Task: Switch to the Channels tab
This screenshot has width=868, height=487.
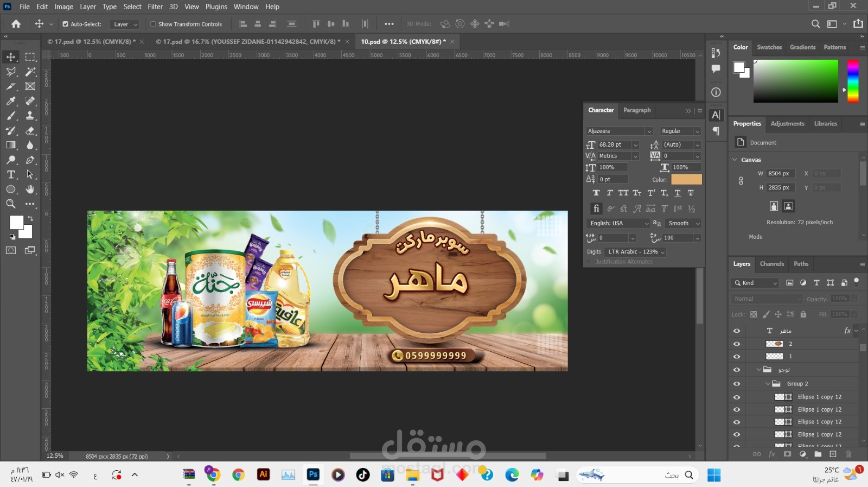Action: tap(772, 264)
